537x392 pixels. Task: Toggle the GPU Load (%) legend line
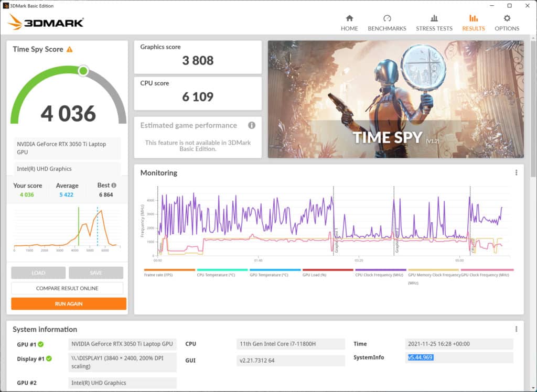coord(327,273)
